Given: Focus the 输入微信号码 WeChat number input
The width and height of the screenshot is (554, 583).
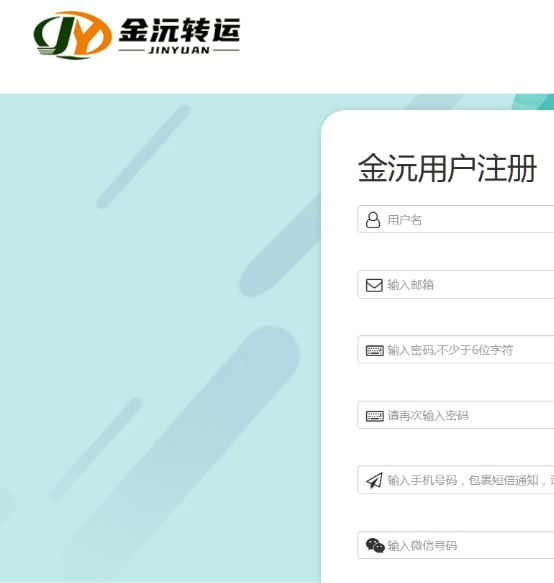Looking at the screenshot, I should 456,545.
